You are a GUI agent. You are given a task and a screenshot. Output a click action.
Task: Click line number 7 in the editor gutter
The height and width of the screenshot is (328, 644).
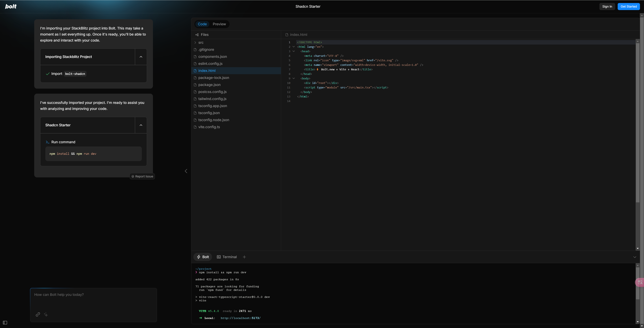[x=289, y=70]
